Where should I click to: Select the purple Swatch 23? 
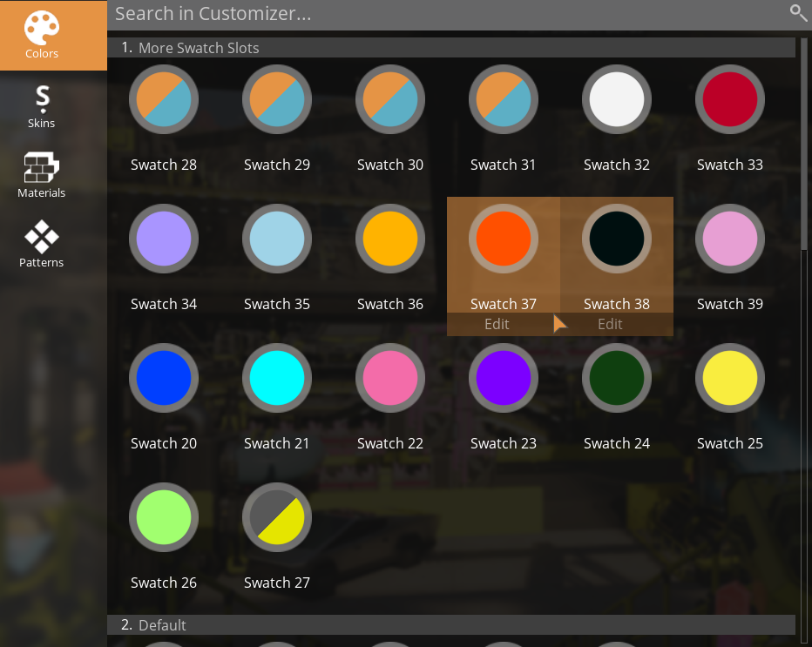504,378
